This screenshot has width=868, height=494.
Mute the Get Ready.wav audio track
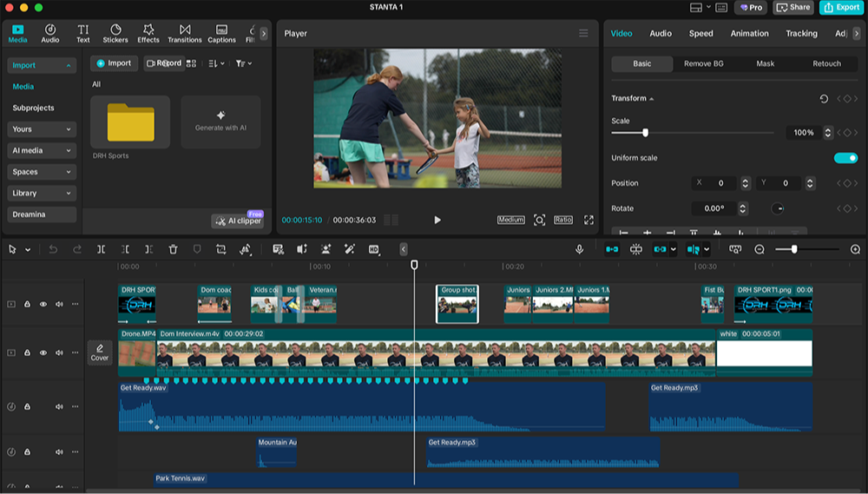pyautogui.click(x=59, y=406)
